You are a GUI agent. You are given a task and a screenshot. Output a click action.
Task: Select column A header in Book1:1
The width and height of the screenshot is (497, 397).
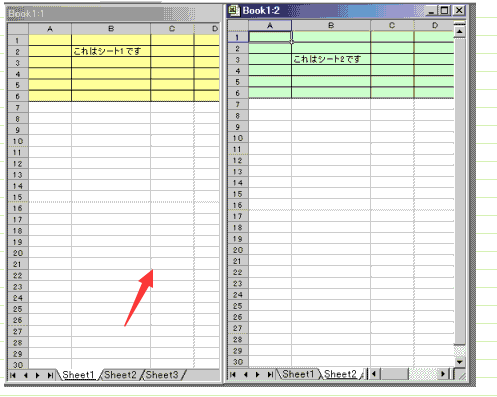point(50,29)
